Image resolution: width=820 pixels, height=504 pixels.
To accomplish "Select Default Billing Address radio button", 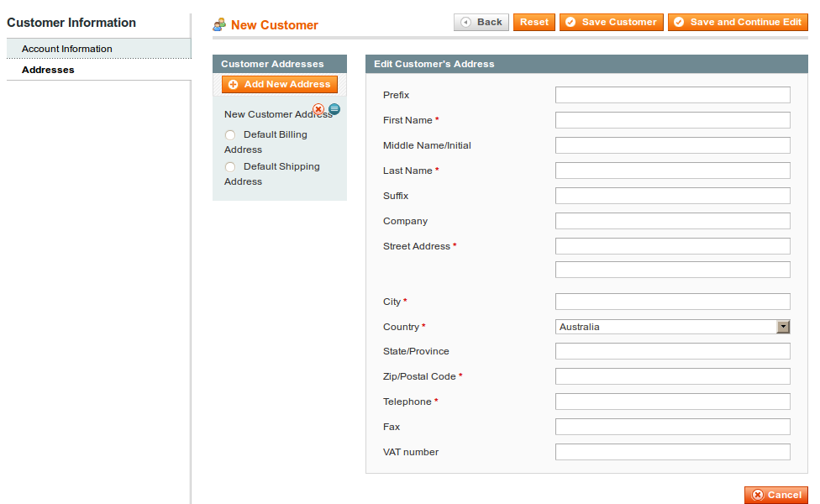I will [x=230, y=135].
